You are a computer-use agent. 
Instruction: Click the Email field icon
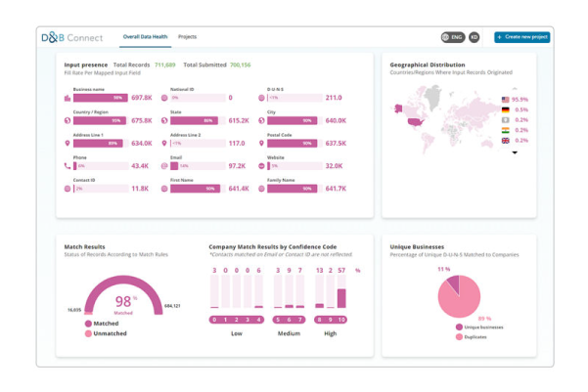tap(164, 166)
